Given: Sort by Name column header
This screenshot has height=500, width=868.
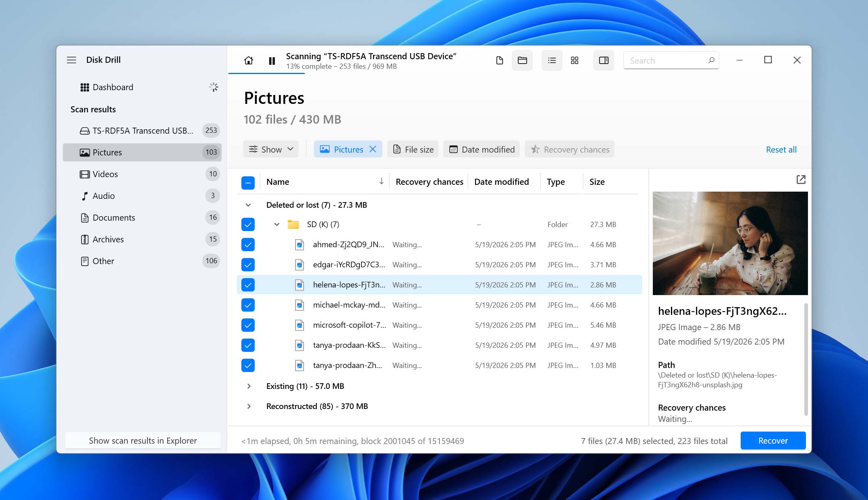Looking at the screenshot, I should click(278, 182).
